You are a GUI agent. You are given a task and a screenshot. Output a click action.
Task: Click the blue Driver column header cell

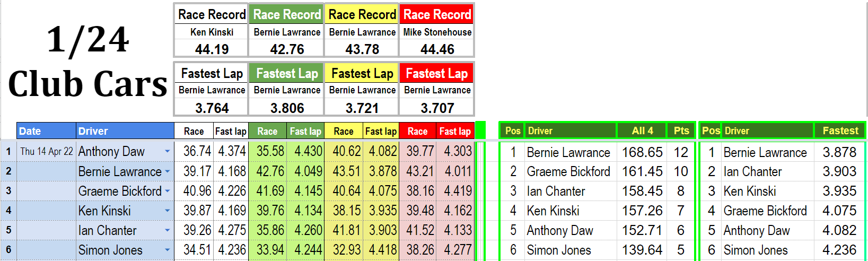[125, 131]
